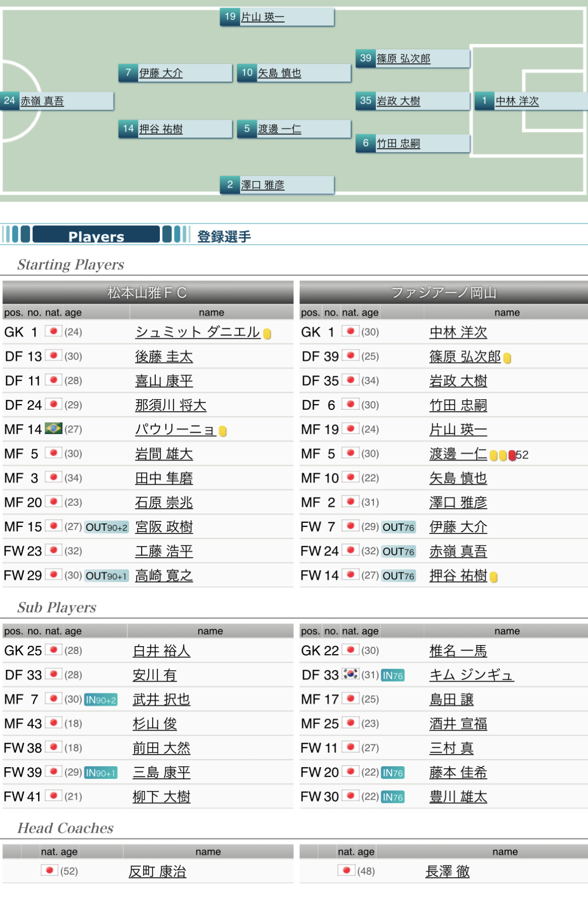
Task: Click the yellow card beside 押谷 祐樹 in table
Action: coord(494,577)
